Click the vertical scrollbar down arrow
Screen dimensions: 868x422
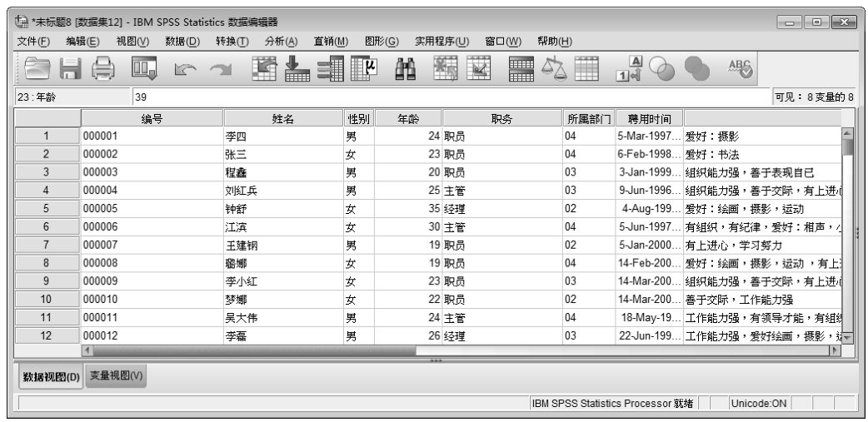point(847,336)
